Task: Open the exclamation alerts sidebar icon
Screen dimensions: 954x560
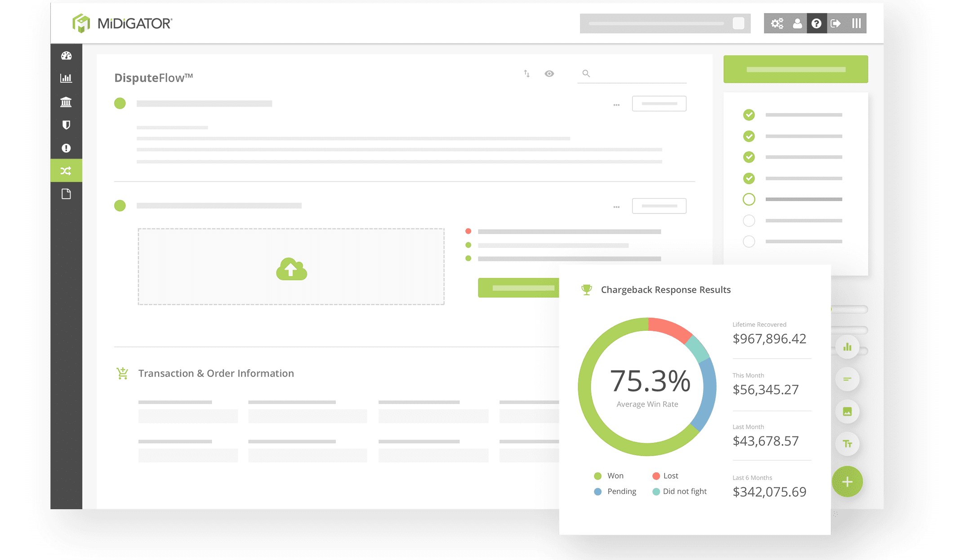Action: point(66,148)
